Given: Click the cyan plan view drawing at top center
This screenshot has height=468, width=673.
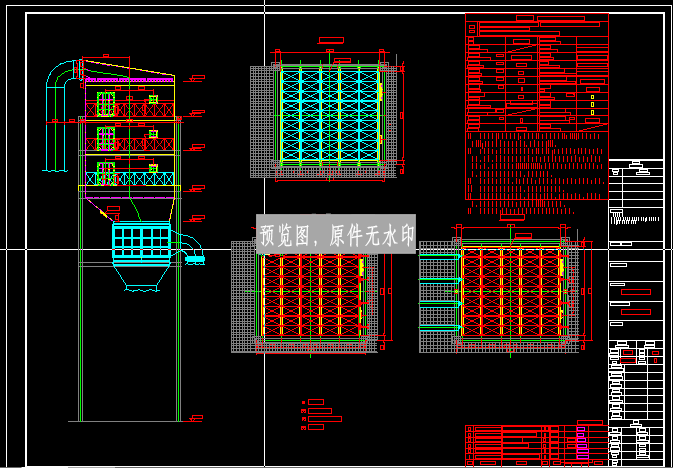Looking at the screenshot, I should pyautogui.click(x=330, y=115).
